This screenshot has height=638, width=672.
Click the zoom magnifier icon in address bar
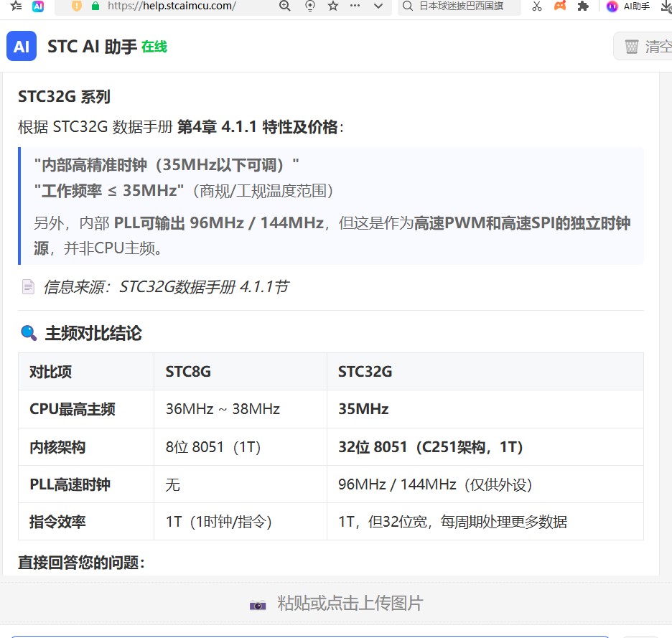(285, 6)
